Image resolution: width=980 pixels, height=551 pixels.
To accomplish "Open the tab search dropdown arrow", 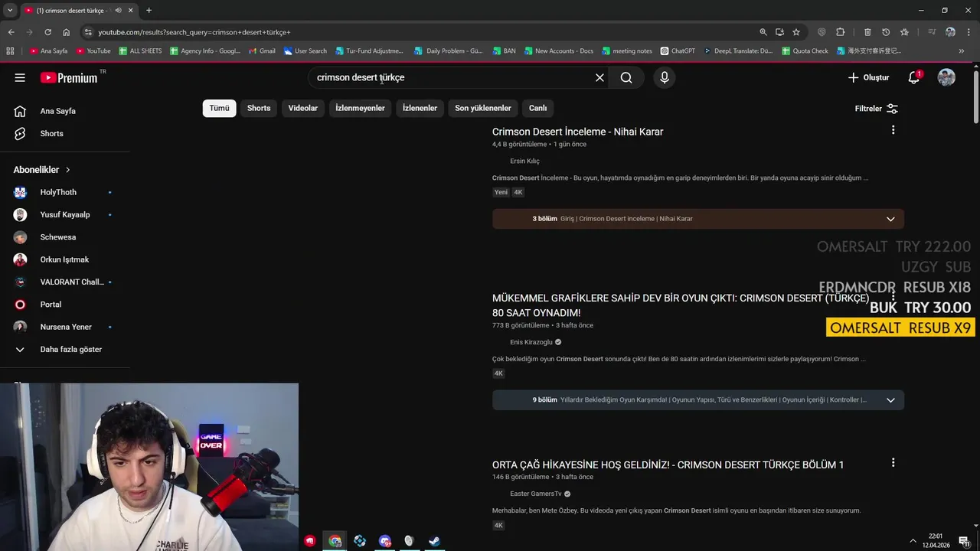I will (10, 10).
